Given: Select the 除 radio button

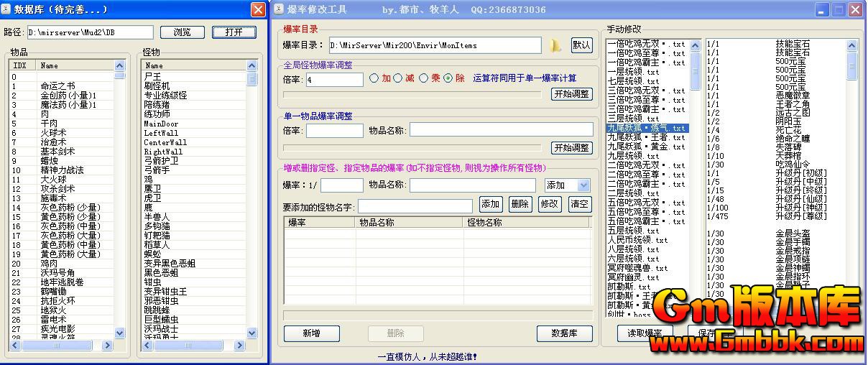Looking at the screenshot, I should 448,78.
